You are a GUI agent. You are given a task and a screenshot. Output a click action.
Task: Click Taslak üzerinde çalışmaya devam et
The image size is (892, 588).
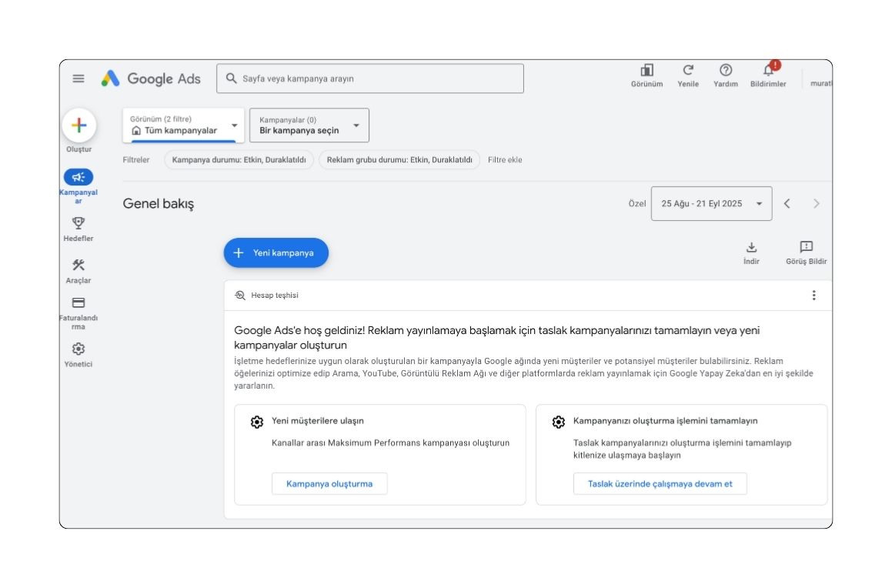660,483
